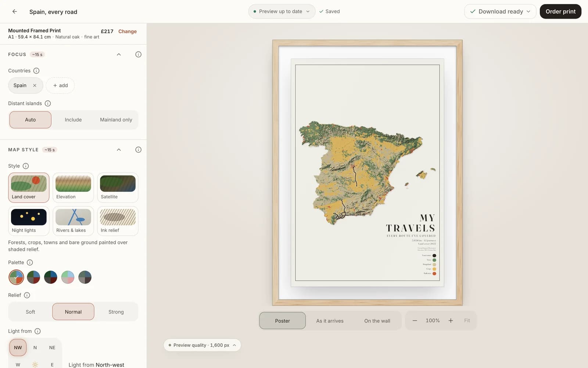Choose Elevation map style

coord(73,188)
